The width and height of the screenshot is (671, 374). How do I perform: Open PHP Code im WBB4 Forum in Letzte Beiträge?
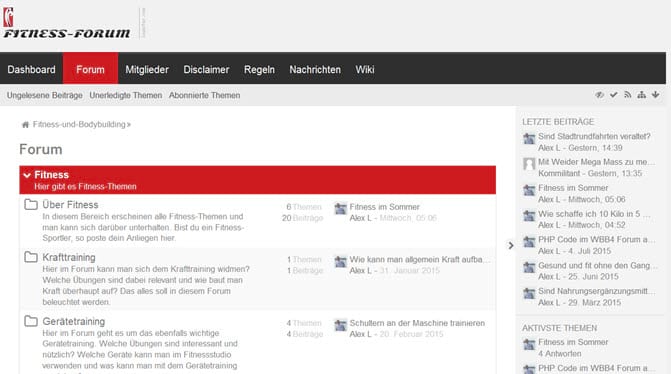click(596, 240)
